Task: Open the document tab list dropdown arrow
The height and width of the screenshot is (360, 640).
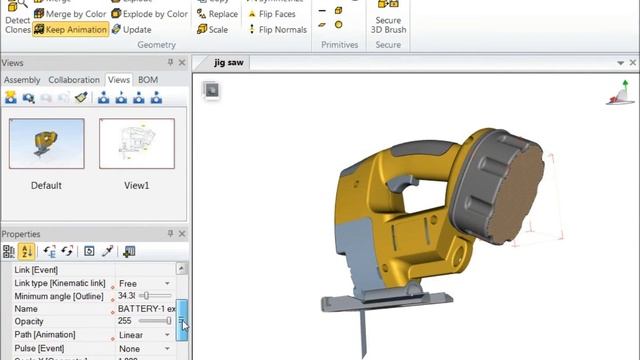Action: tap(620, 63)
